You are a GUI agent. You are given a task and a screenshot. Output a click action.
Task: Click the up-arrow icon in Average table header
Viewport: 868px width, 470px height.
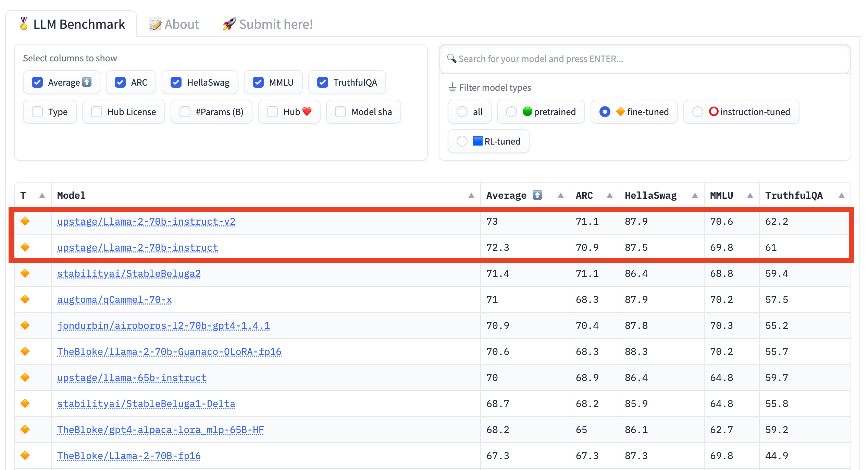pos(537,195)
